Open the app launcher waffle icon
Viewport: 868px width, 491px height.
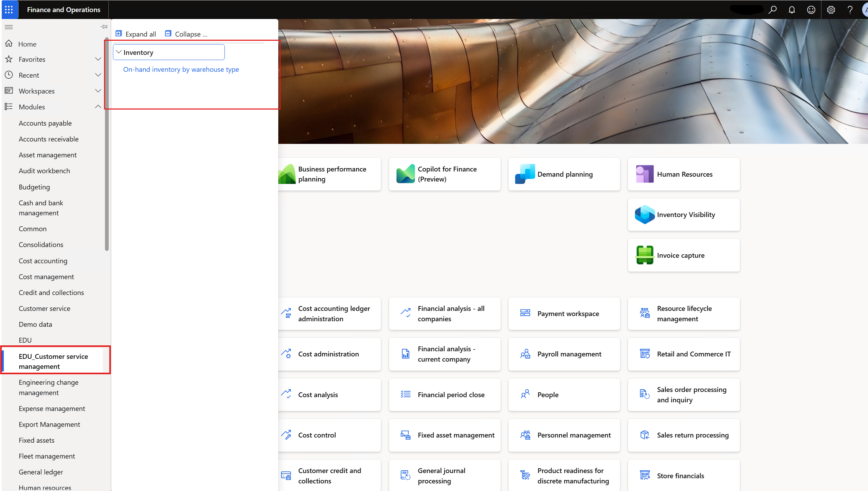tap(9, 9)
